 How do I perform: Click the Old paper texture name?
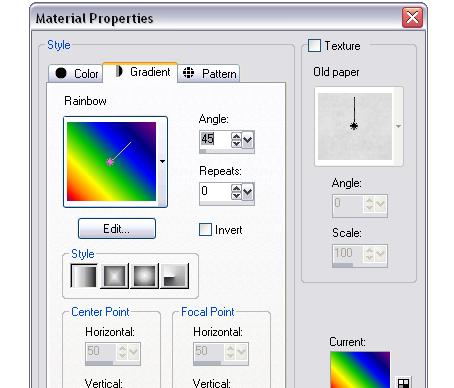point(336,72)
